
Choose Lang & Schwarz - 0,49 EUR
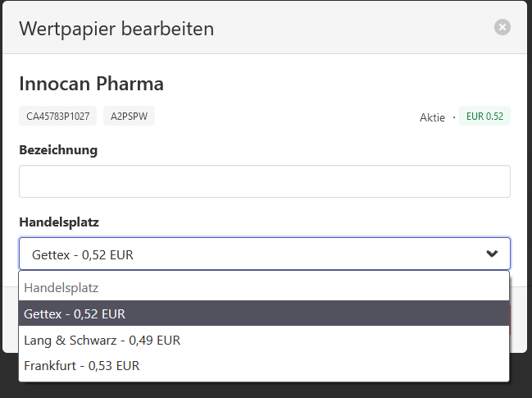264,340
